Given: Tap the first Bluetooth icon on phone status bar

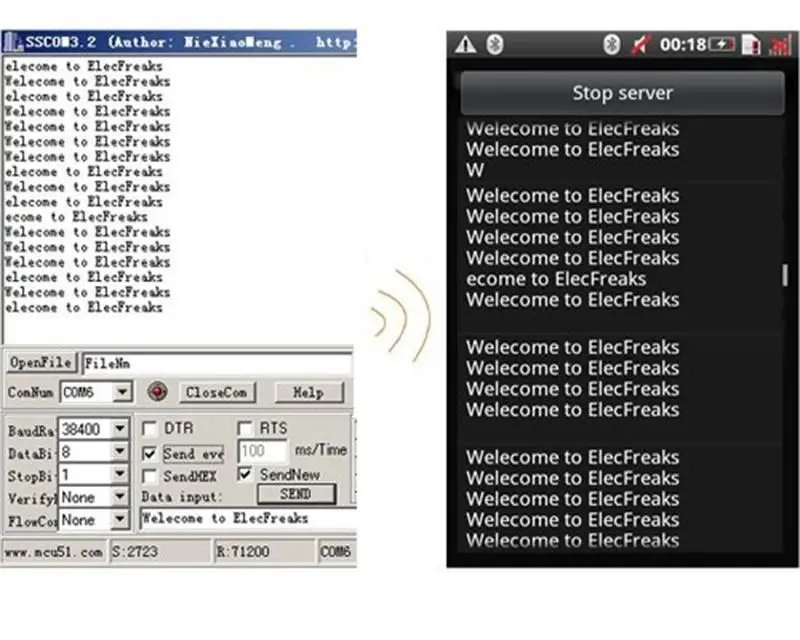Looking at the screenshot, I should [x=494, y=44].
